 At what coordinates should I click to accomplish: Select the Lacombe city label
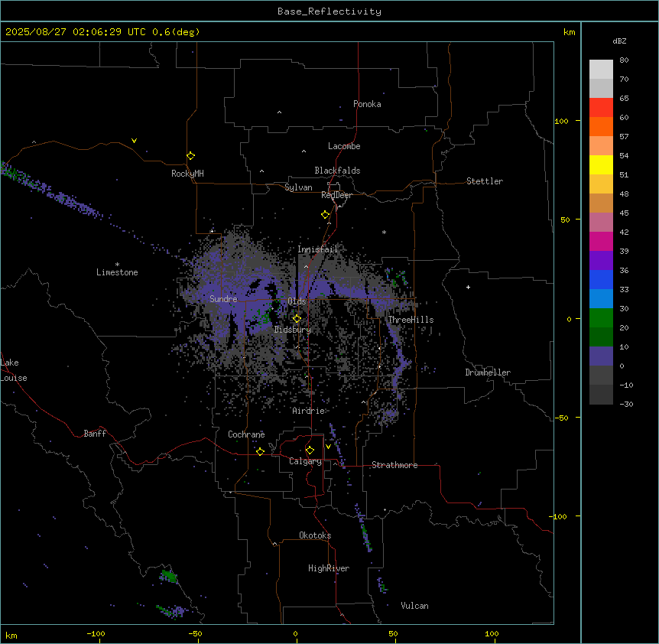(344, 146)
